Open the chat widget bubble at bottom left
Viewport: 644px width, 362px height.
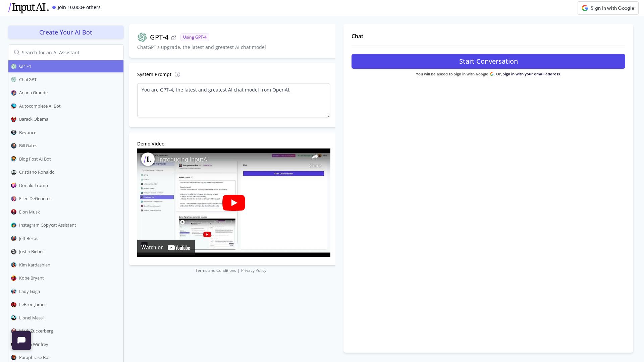pos(21,340)
